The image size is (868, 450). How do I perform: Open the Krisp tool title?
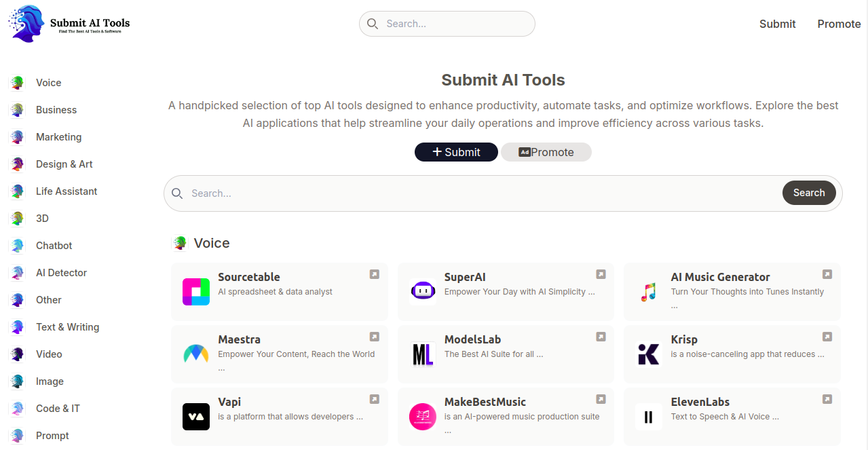[684, 339]
